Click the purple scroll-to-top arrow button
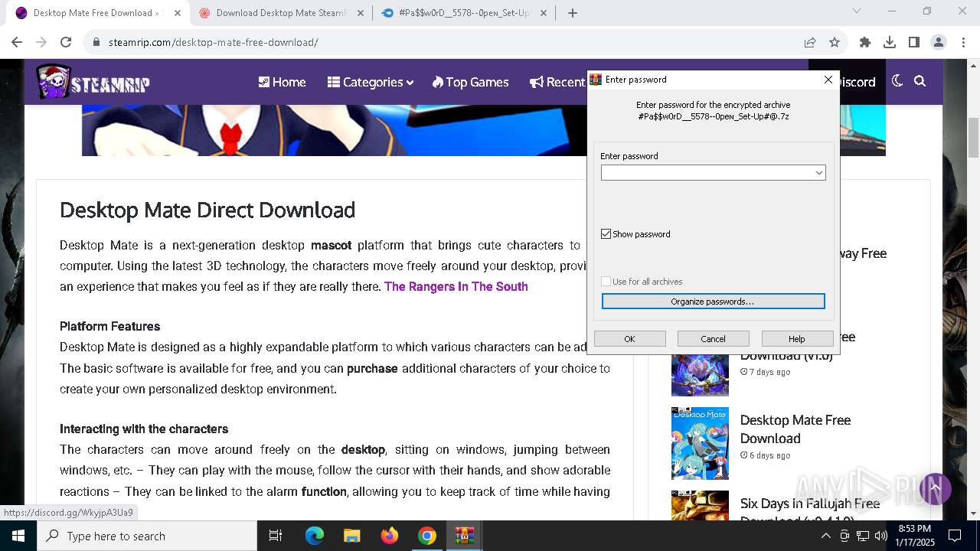The height and width of the screenshot is (551, 980). (935, 489)
